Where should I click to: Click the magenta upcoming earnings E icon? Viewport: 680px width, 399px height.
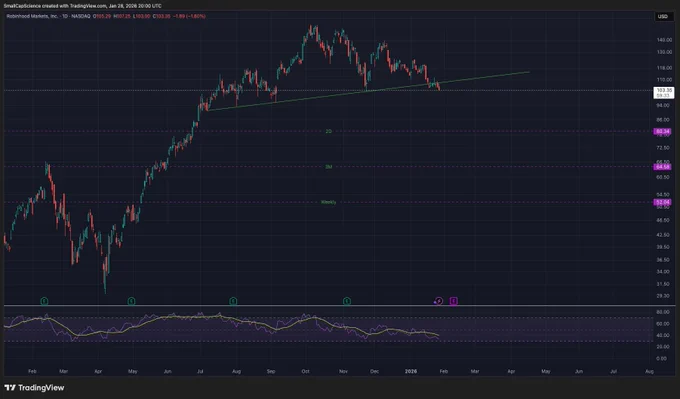(x=453, y=301)
